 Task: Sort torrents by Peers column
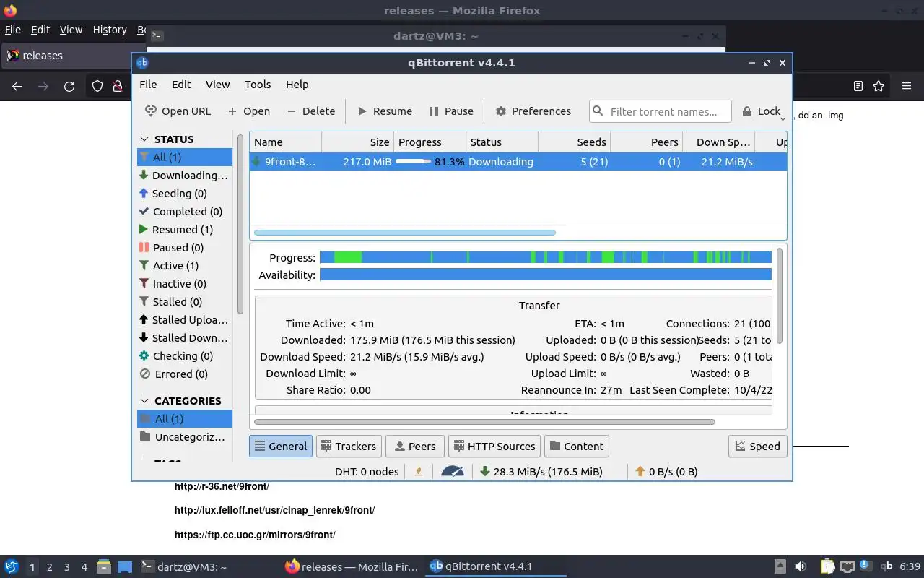coord(646,142)
